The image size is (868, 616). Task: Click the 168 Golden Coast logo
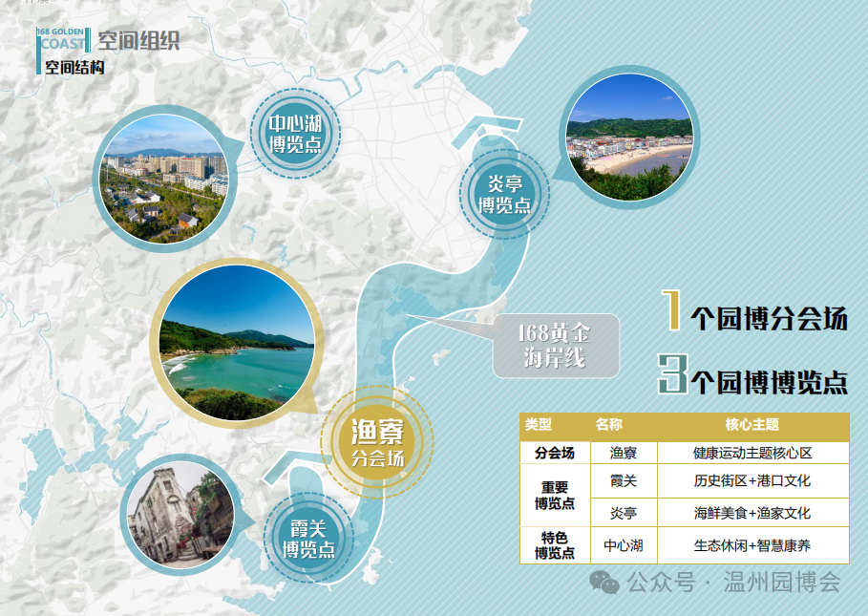coord(60,38)
